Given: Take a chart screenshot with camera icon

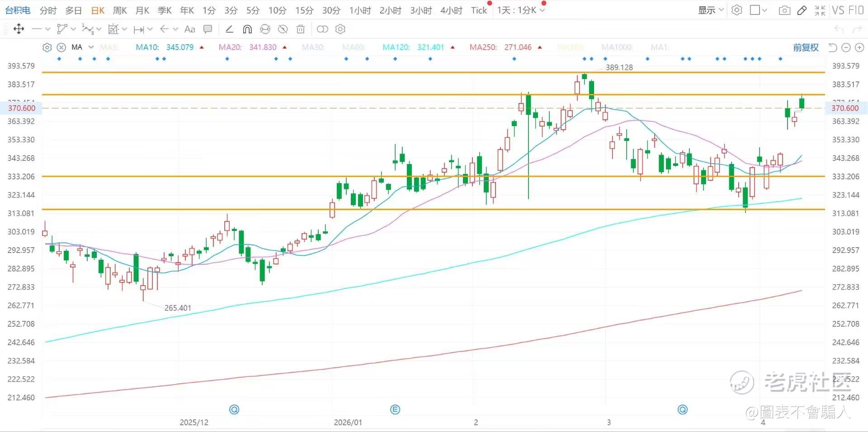Looking at the screenshot, I should click(784, 10).
